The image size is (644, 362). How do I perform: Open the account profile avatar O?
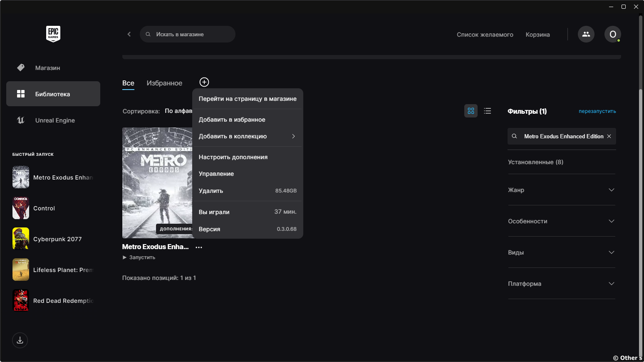tap(613, 34)
